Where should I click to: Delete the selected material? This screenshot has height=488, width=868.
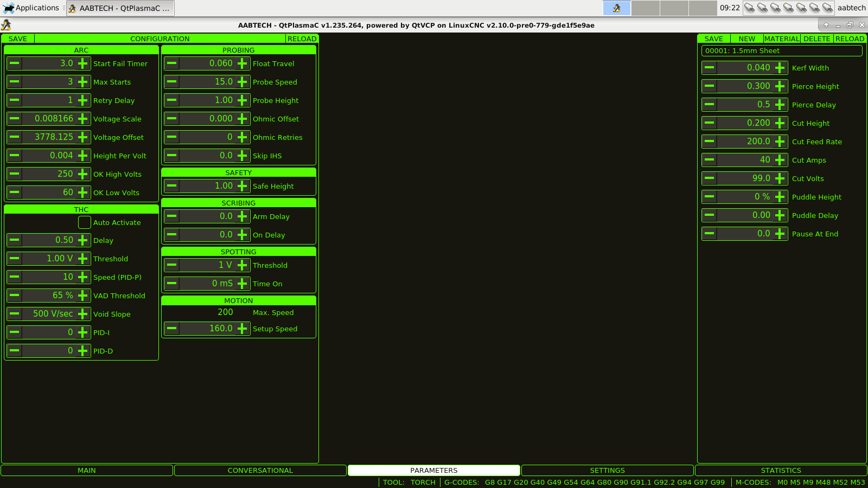(x=817, y=38)
